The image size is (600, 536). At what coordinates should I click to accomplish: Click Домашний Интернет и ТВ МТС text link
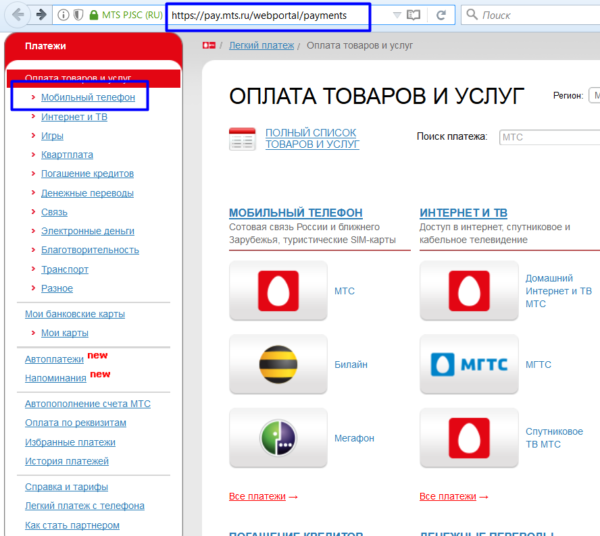tap(558, 291)
